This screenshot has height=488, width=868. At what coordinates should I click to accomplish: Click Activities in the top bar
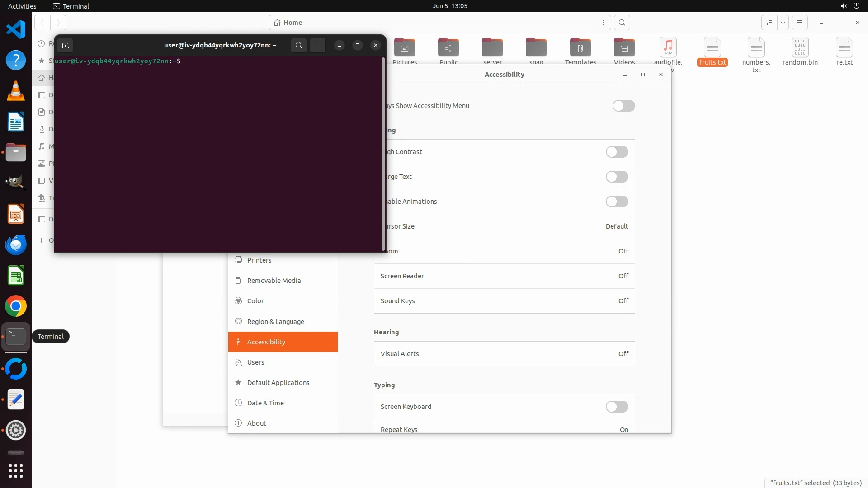click(22, 6)
